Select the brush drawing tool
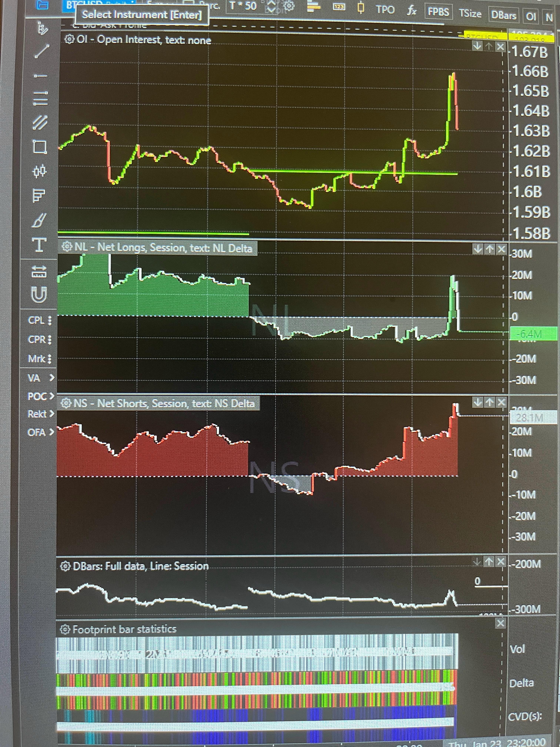Image resolution: width=560 pixels, height=747 pixels. [39, 220]
